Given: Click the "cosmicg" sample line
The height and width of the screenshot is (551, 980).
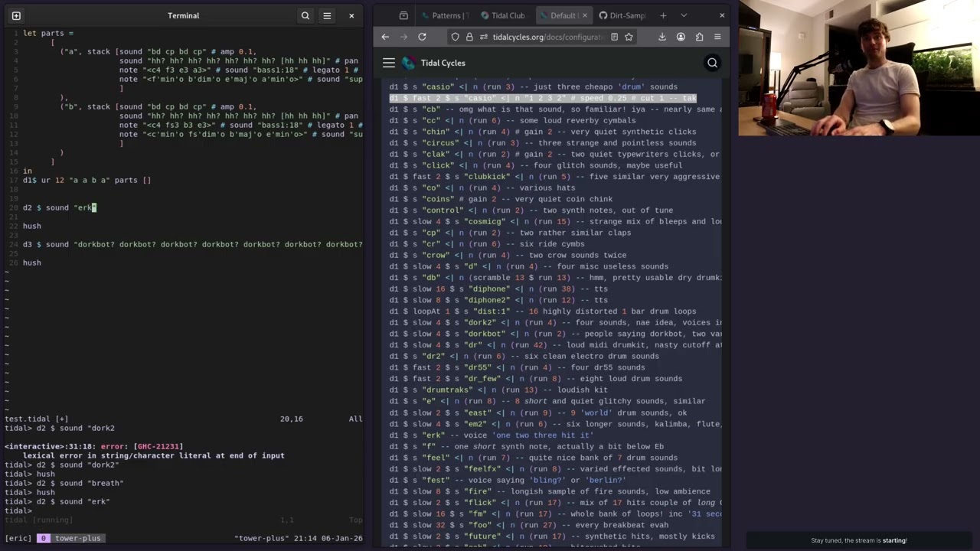Looking at the screenshot, I should click(555, 221).
